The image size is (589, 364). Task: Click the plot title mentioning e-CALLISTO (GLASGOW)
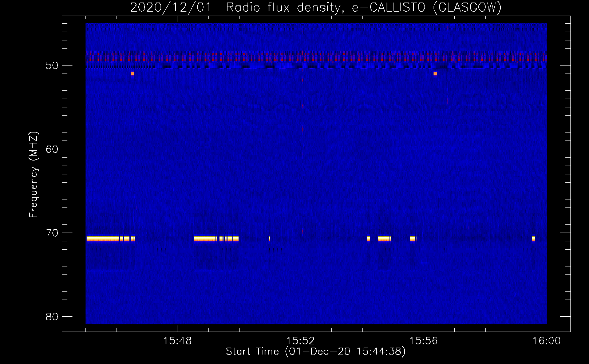pos(316,7)
